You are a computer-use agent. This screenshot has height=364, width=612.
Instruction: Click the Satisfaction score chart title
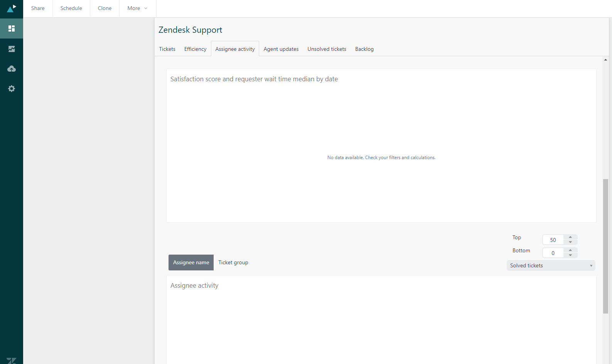pyautogui.click(x=254, y=79)
